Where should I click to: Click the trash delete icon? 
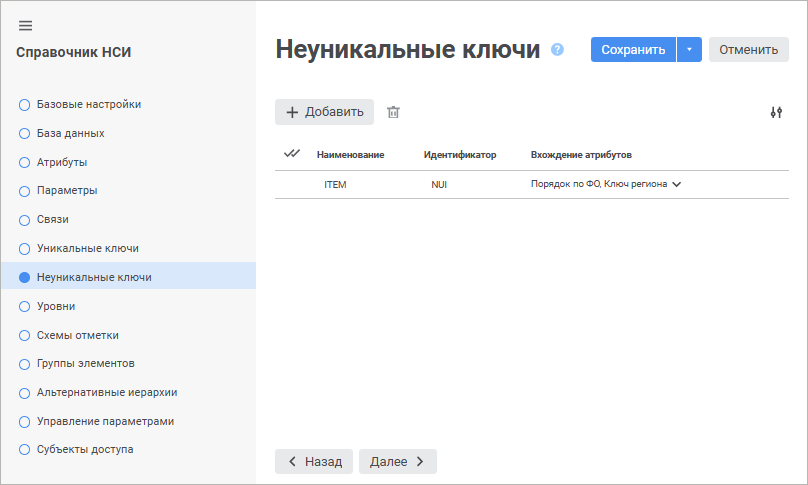click(393, 112)
